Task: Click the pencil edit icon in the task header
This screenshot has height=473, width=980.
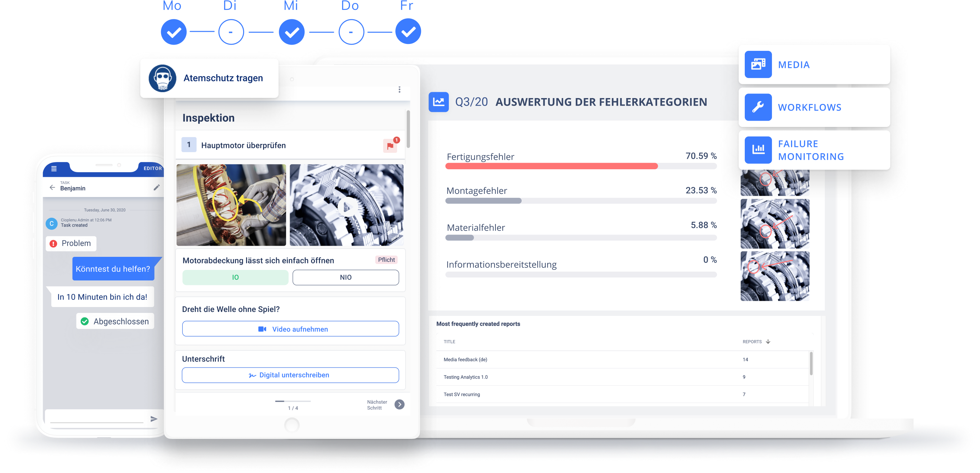Action: point(157,187)
